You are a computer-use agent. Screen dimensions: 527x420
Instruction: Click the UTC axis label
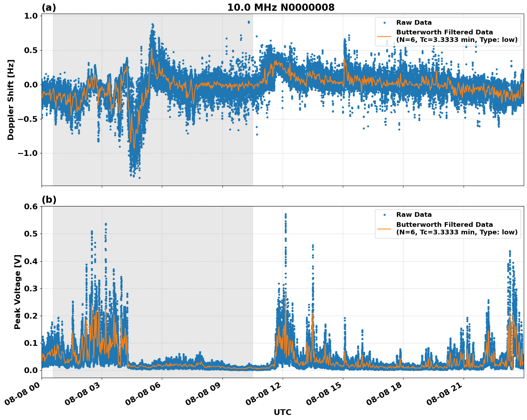282,412
